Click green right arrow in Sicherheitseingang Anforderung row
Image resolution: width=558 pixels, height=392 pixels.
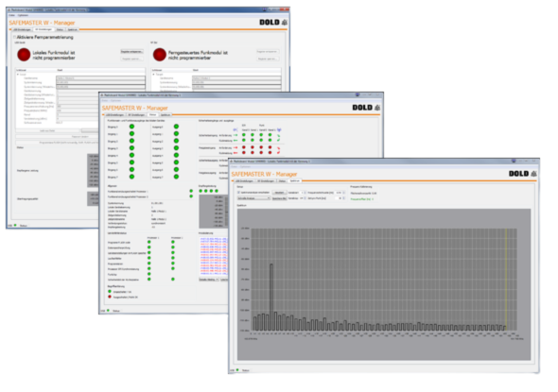235,135
